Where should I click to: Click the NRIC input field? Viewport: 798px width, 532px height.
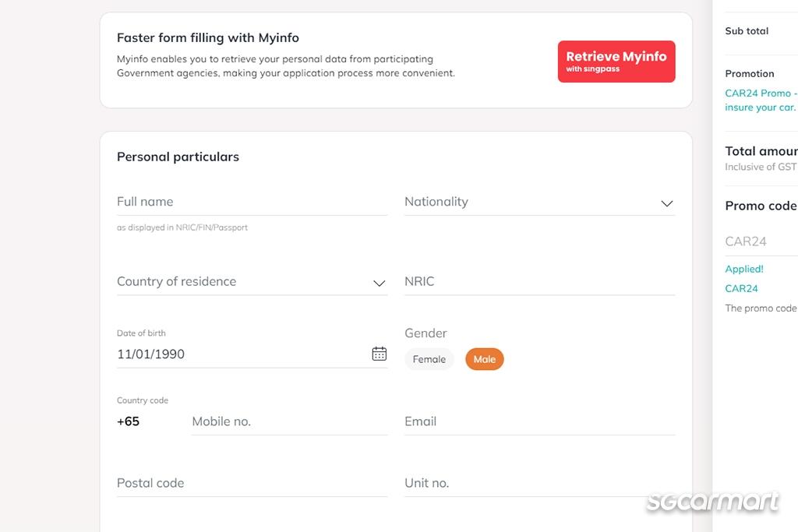pyautogui.click(x=539, y=282)
